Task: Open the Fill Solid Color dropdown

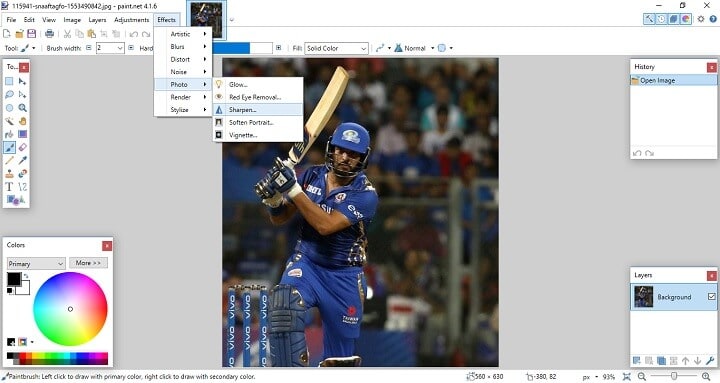Action: point(336,48)
